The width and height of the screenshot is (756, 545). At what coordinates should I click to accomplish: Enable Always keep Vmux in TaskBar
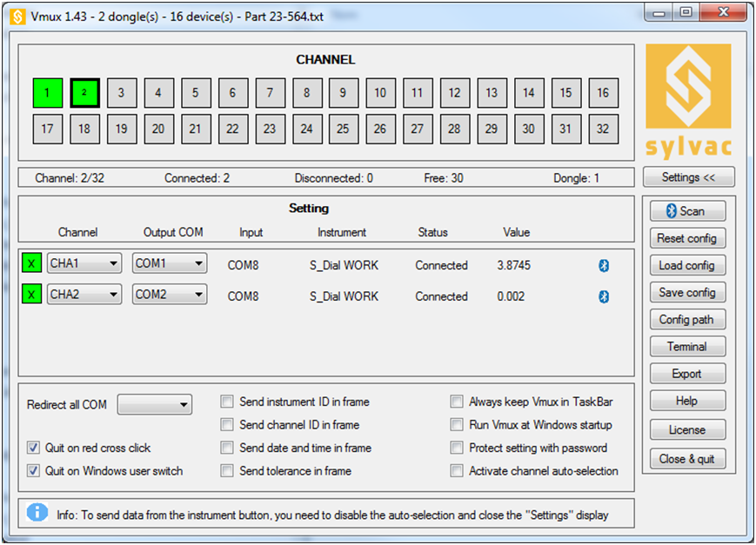point(457,402)
